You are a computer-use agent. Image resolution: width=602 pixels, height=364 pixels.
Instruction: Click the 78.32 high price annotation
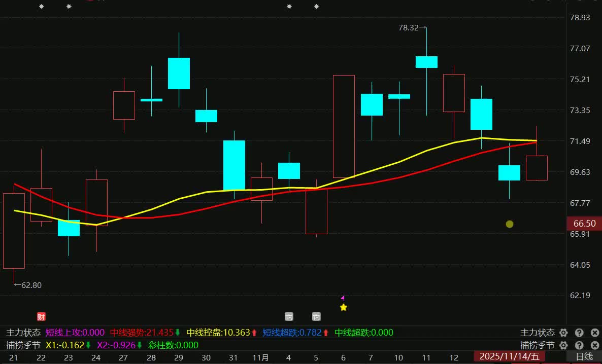pos(409,28)
